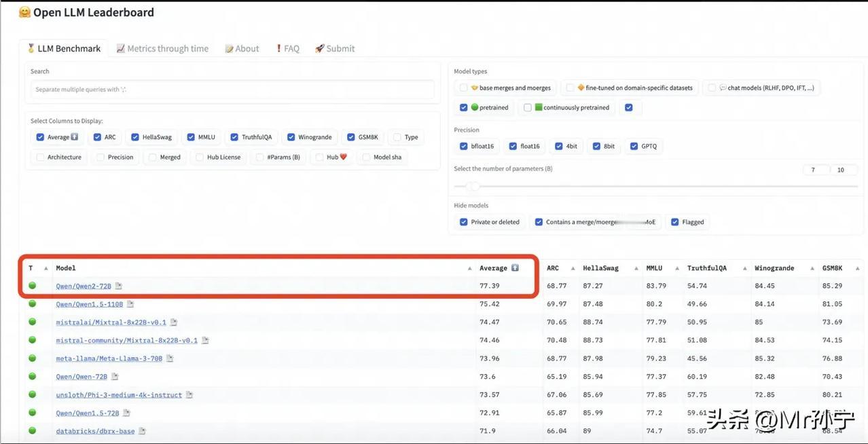Click the green type dot in databricks/dbrx-base row
The width and height of the screenshot is (868, 444).
[x=32, y=430]
